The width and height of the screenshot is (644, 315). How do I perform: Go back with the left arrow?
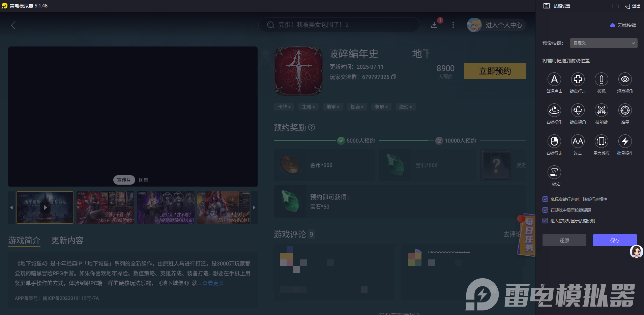tap(13, 25)
